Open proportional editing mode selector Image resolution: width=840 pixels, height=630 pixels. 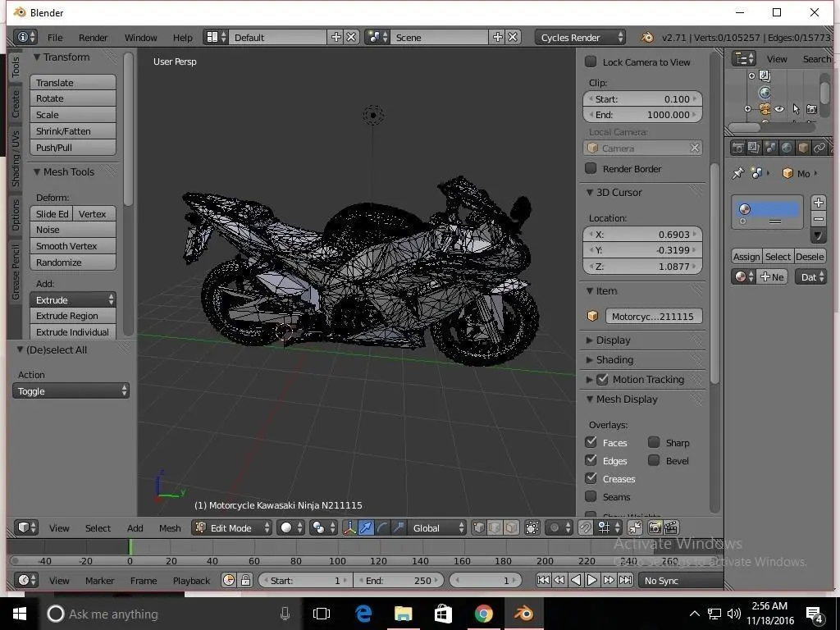pos(559,527)
